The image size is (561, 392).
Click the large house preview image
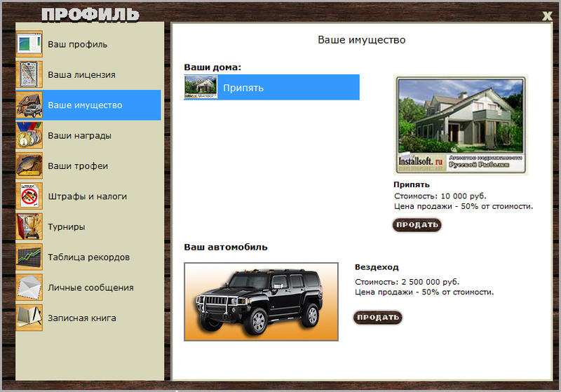point(461,125)
